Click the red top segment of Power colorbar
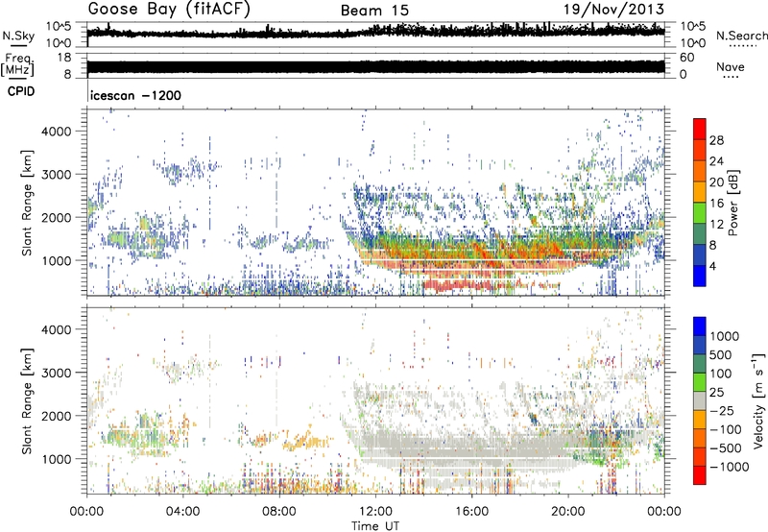 700,129
